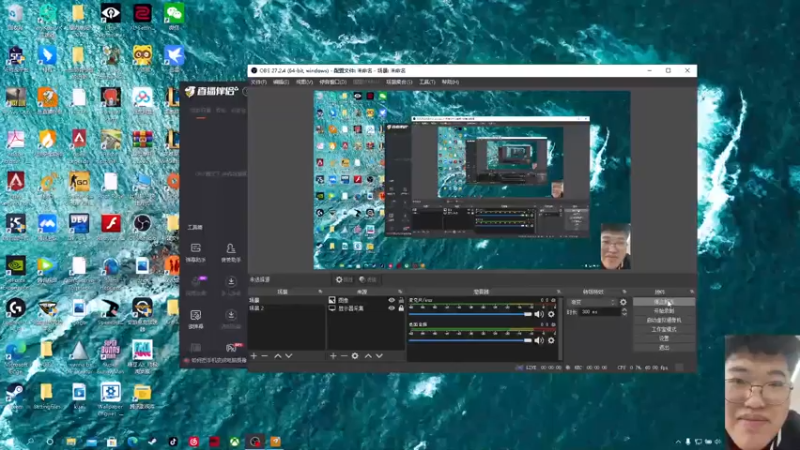The width and height of the screenshot is (800, 450).
Task: Click the Sources dock pop-out icon
Action: tap(400, 291)
